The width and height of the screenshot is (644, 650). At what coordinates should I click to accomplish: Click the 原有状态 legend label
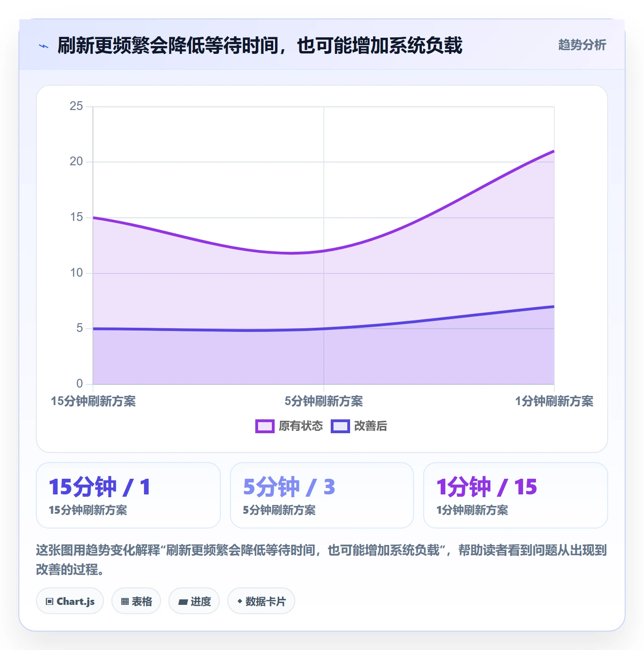(x=301, y=426)
